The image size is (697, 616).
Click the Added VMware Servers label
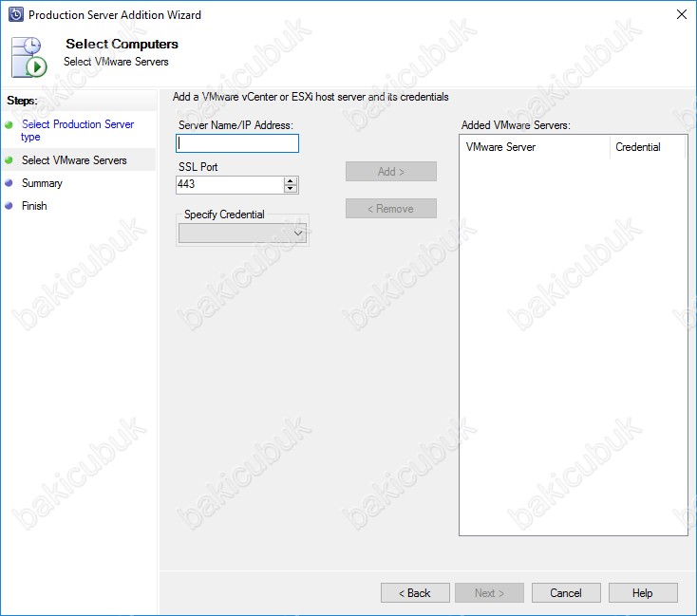tap(516, 125)
